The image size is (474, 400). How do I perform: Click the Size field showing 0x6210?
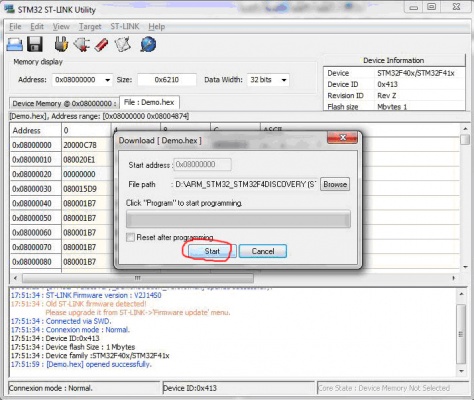click(x=167, y=80)
